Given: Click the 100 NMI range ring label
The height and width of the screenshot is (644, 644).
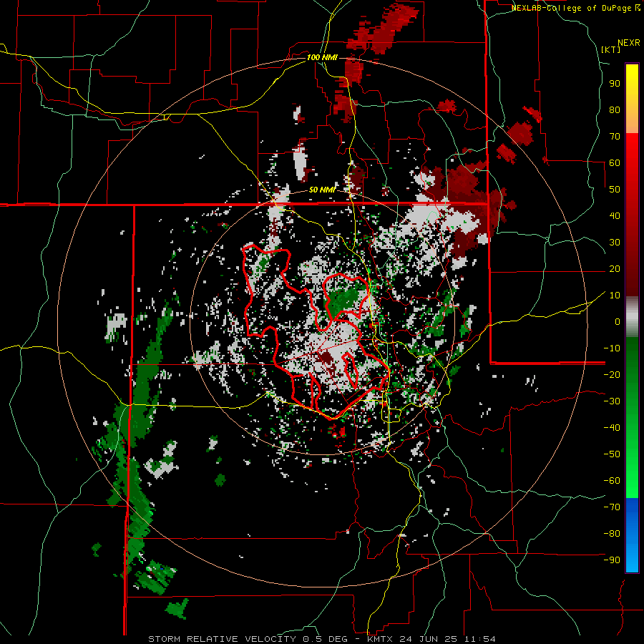Looking at the screenshot, I should tap(322, 57).
